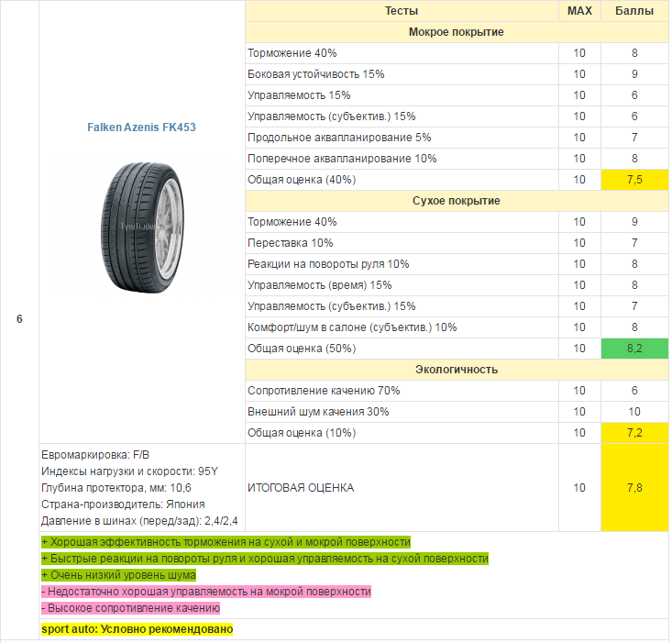Select the yellow 7,2 ecology score cell
Image resolution: width=672 pixels, height=643 pixels.
point(633,433)
